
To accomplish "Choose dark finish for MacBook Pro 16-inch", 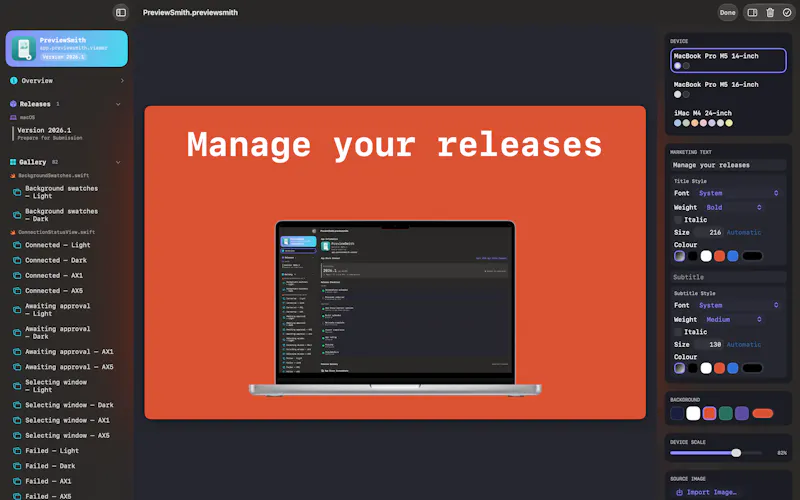I will click(x=686, y=94).
